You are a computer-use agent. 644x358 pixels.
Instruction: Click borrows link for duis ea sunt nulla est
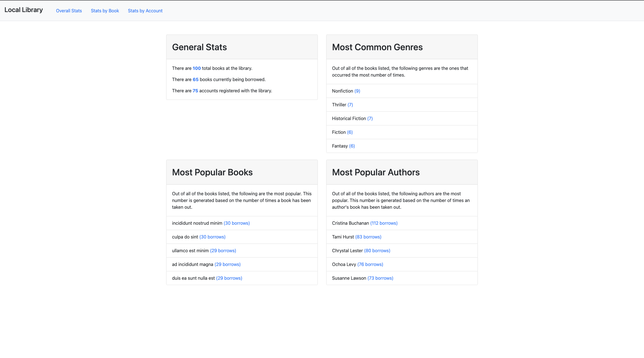coord(229,278)
